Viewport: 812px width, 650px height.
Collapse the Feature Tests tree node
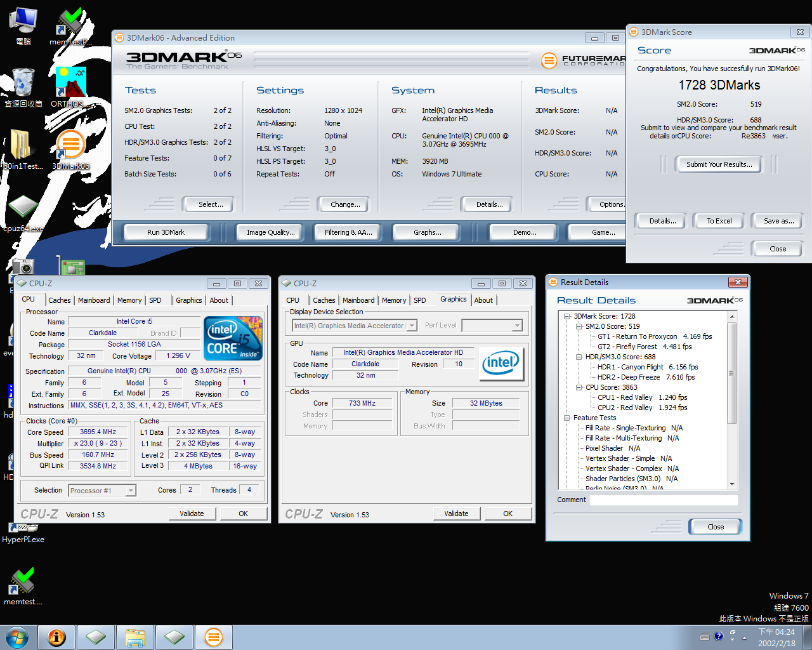click(567, 418)
